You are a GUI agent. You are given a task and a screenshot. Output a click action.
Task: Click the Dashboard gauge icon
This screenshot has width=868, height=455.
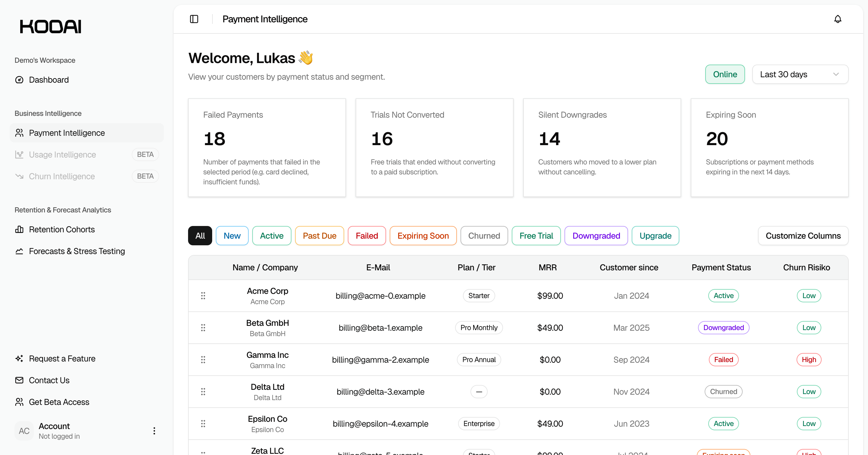coord(19,80)
